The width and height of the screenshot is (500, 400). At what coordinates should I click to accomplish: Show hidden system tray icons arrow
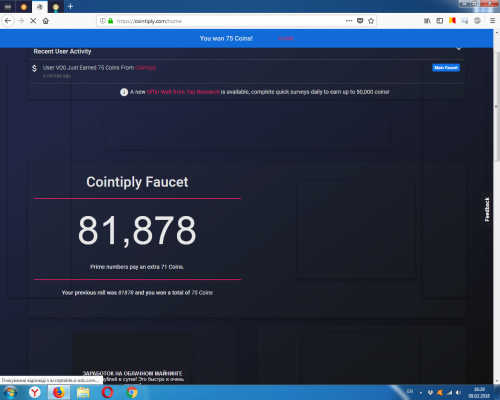click(421, 393)
